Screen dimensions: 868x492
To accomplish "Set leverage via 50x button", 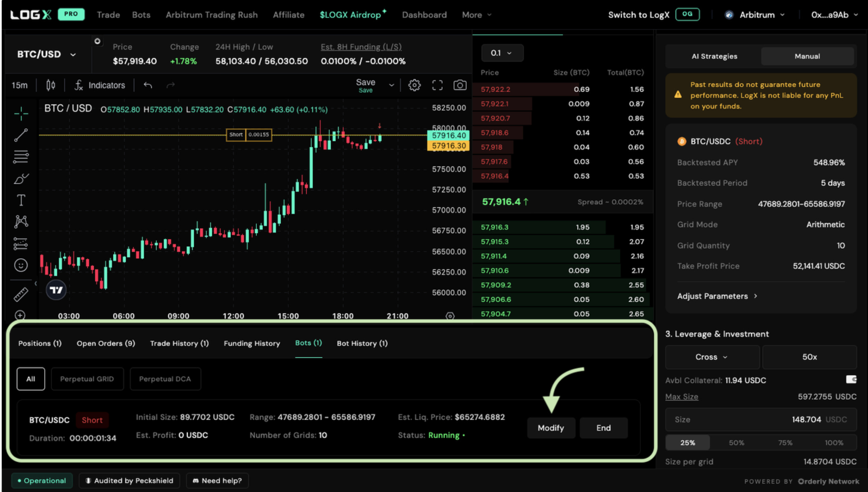I will (x=810, y=357).
